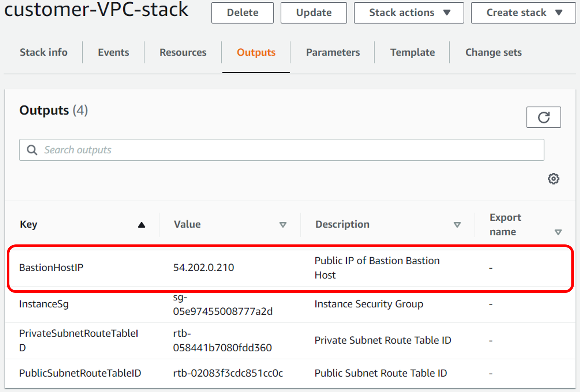580x392 pixels.
Task: Open the Value column filter icon
Action: [x=283, y=225]
